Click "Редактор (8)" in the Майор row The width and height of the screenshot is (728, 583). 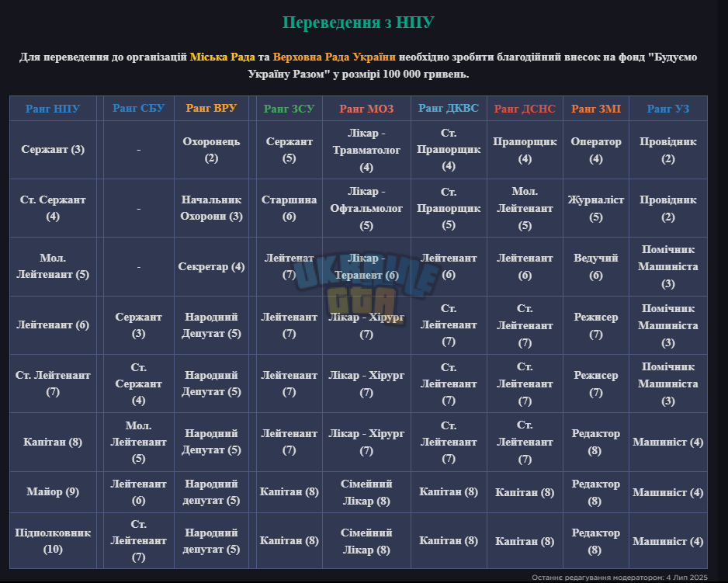[596, 492]
